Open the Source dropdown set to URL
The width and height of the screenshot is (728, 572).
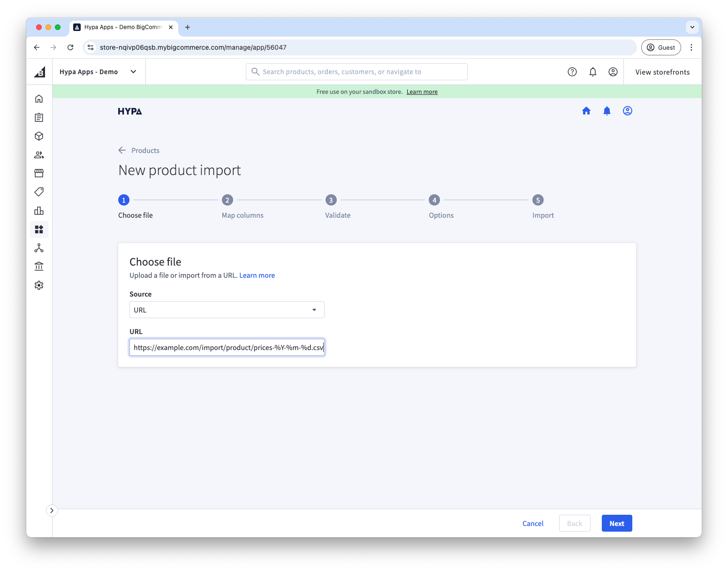click(x=227, y=310)
